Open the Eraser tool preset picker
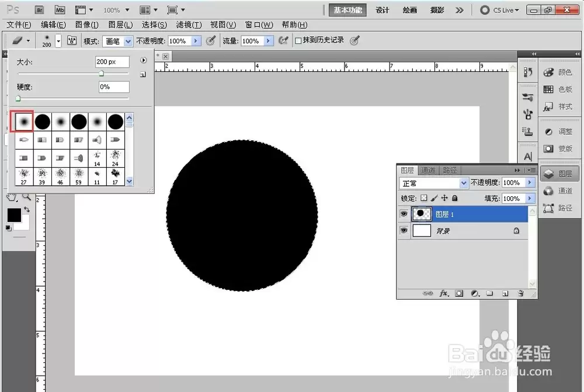Screen dimensions: 584x392 coord(21,40)
